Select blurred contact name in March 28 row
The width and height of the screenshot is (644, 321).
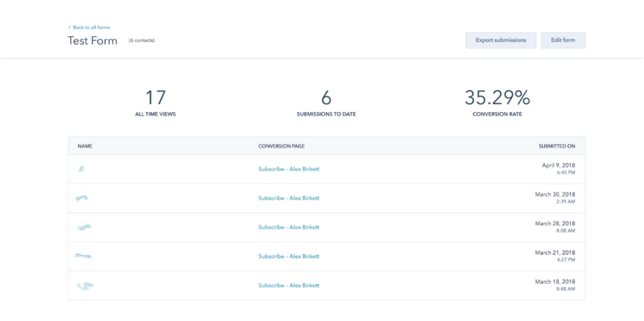tap(84, 227)
